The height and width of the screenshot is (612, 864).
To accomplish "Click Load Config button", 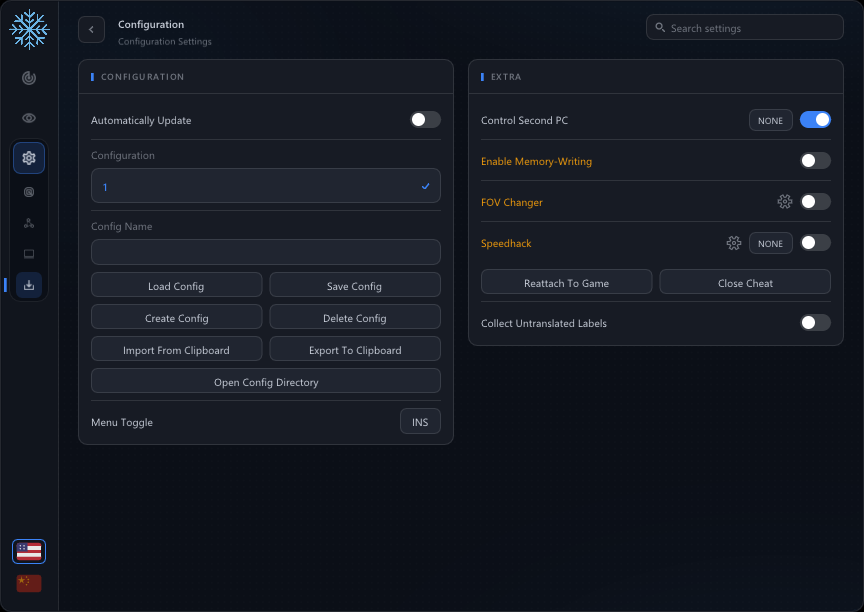I will click(176, 286).
